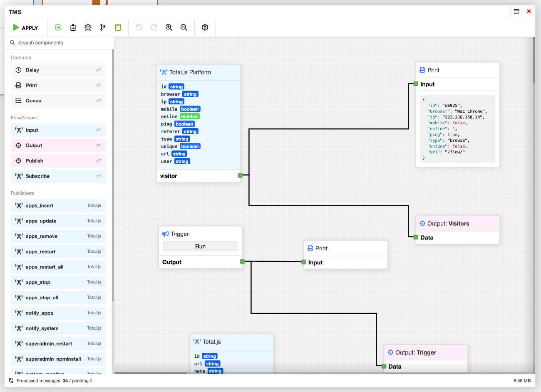Open the clipboard icon in toolbar
The image size is (541, 392).
click(x=73, y=27)
